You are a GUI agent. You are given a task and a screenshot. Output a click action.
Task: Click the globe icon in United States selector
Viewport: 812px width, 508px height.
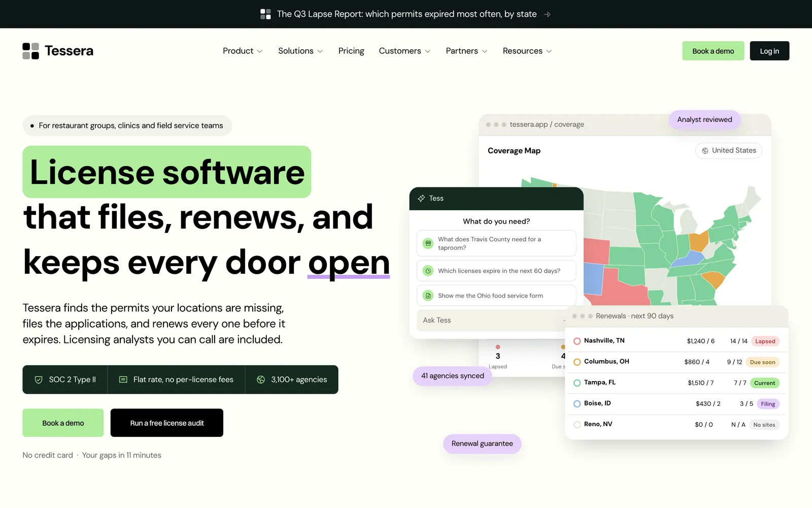click(705, 150)
